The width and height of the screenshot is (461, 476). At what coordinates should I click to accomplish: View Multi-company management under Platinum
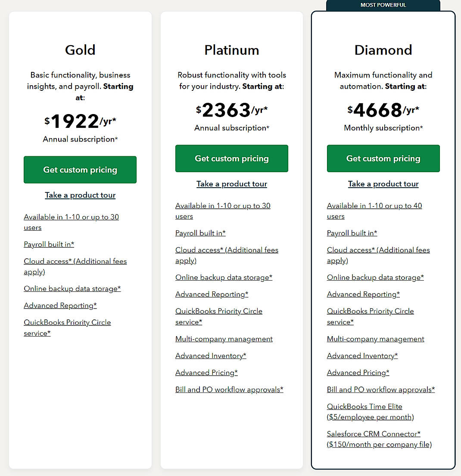224,339
